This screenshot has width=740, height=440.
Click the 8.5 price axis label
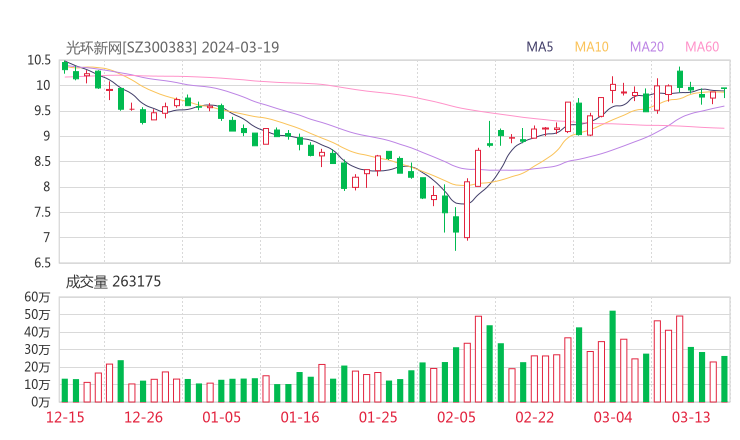click(42, 161)
